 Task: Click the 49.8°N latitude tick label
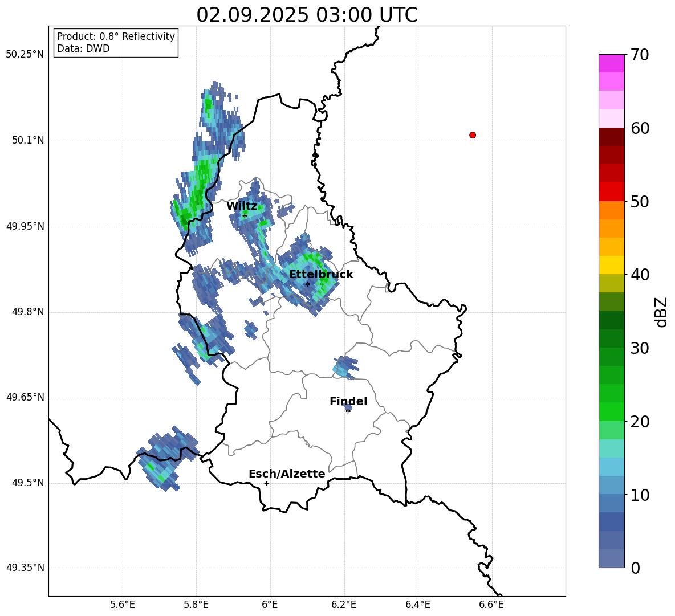pos(29,312)
